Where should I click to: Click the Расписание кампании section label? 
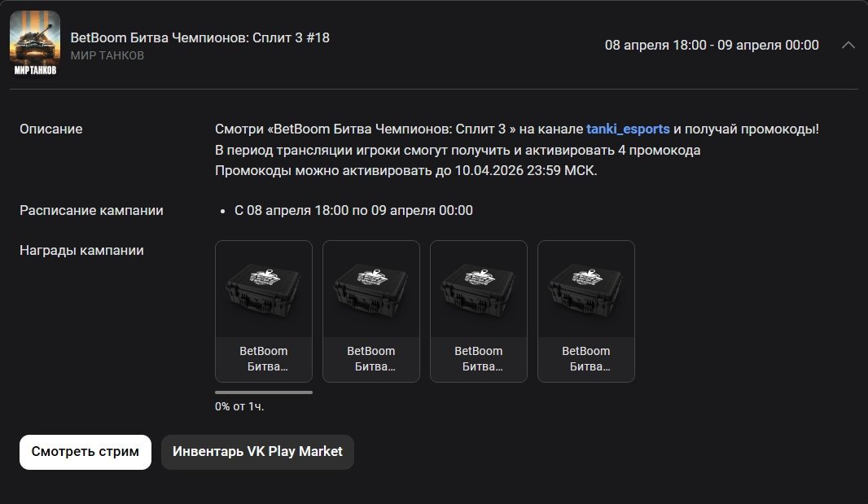(91, 210)
